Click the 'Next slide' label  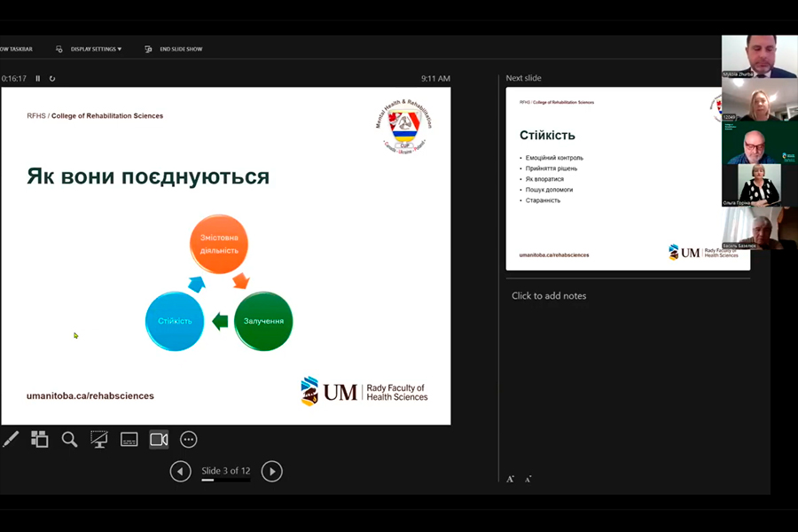523,78
